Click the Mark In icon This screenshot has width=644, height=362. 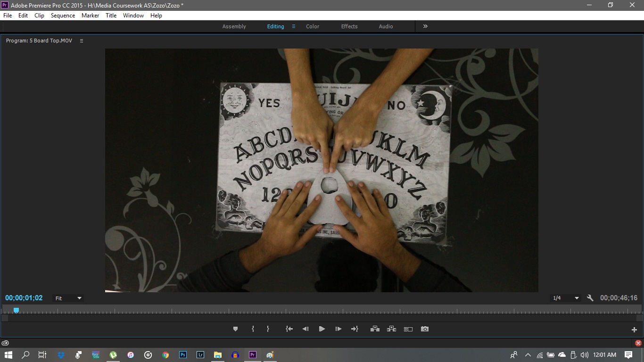point(253,329)
